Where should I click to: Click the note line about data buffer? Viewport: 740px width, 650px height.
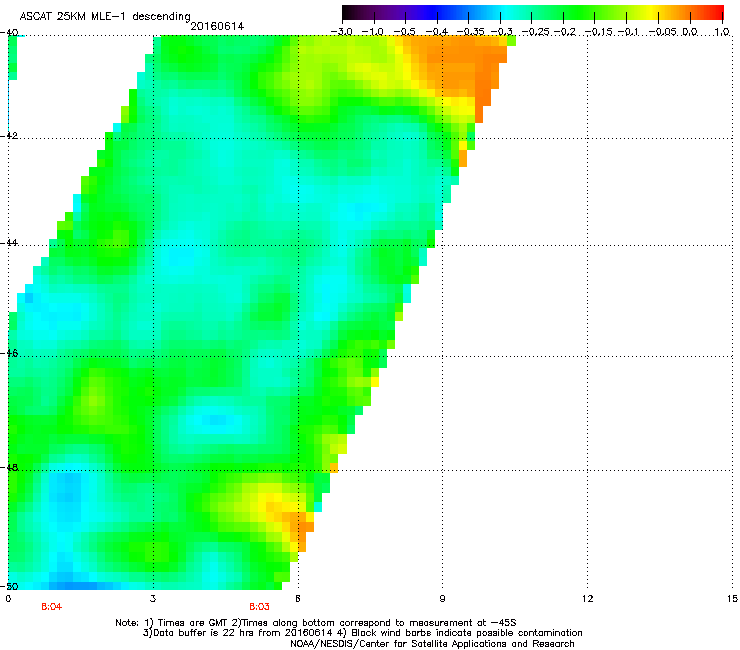[362, 633]
